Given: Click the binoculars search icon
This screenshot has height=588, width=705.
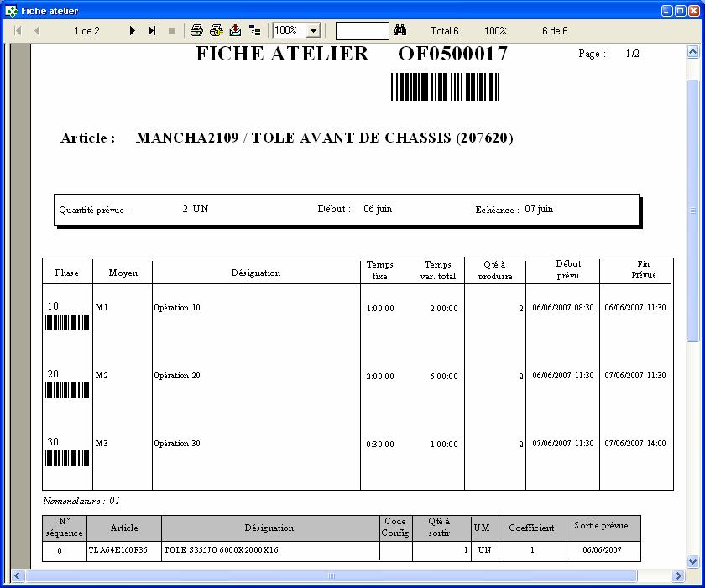Looking at the screenshot, I should point(399,30).
